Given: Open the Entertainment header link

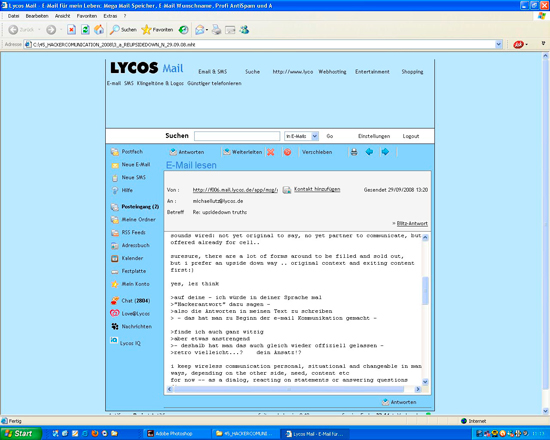Looking at the screenshot, I should click(x=372, y=72).
